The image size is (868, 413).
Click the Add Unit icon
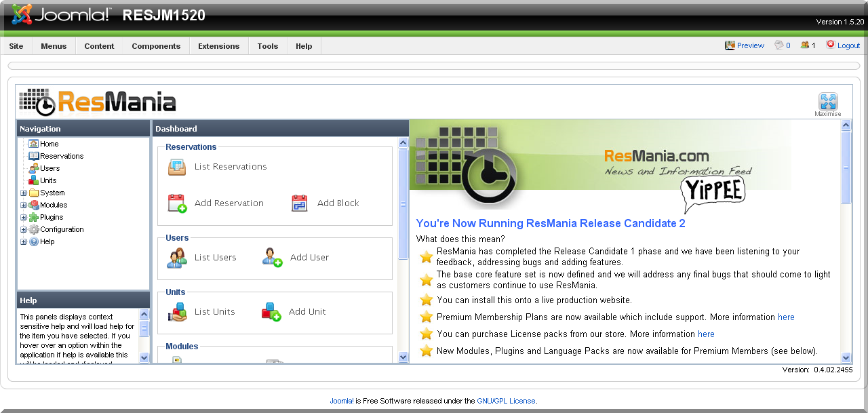pos(271,312)
